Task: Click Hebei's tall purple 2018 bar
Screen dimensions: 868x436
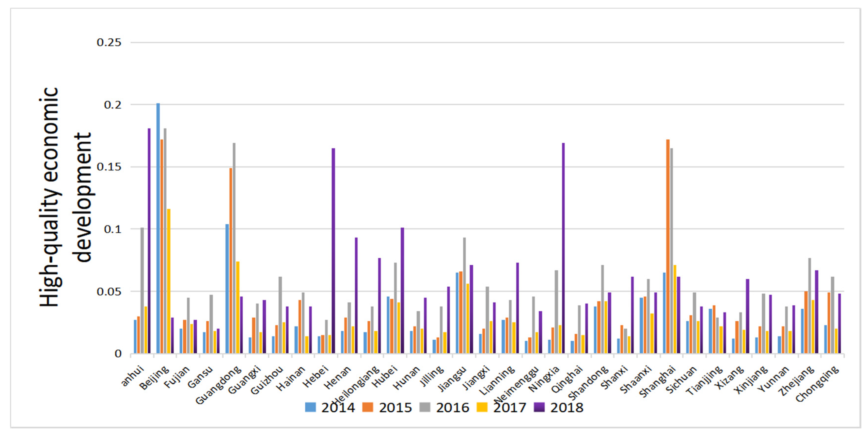Action: tap(333, 251)
